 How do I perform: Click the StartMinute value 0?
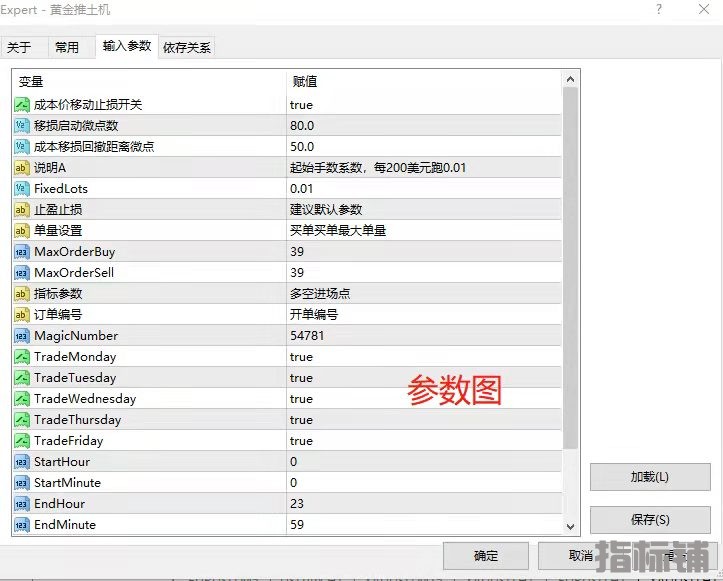click(x=294, y=483)
